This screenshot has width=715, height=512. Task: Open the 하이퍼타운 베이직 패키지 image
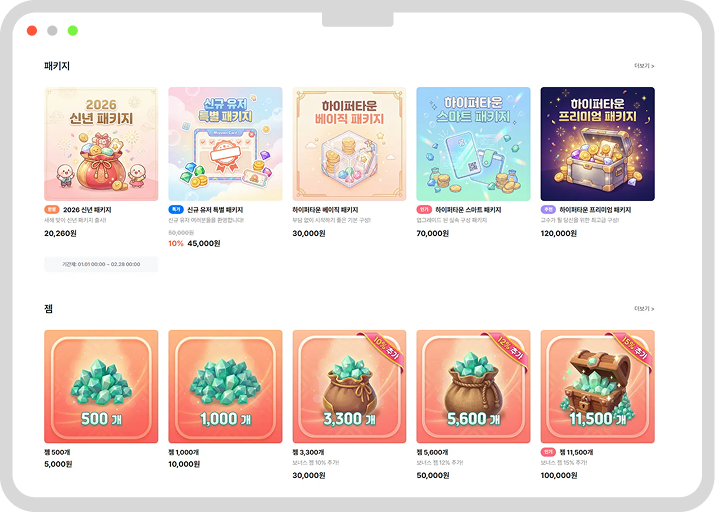point(349,144)
